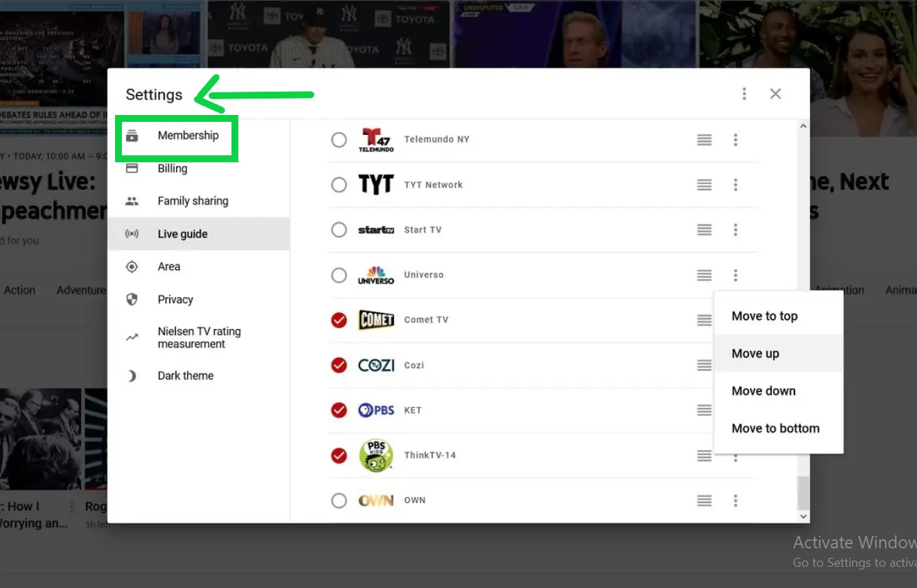Open more options for Universo channel
This screenshot has height=588, width=917.
coord(736,275)
